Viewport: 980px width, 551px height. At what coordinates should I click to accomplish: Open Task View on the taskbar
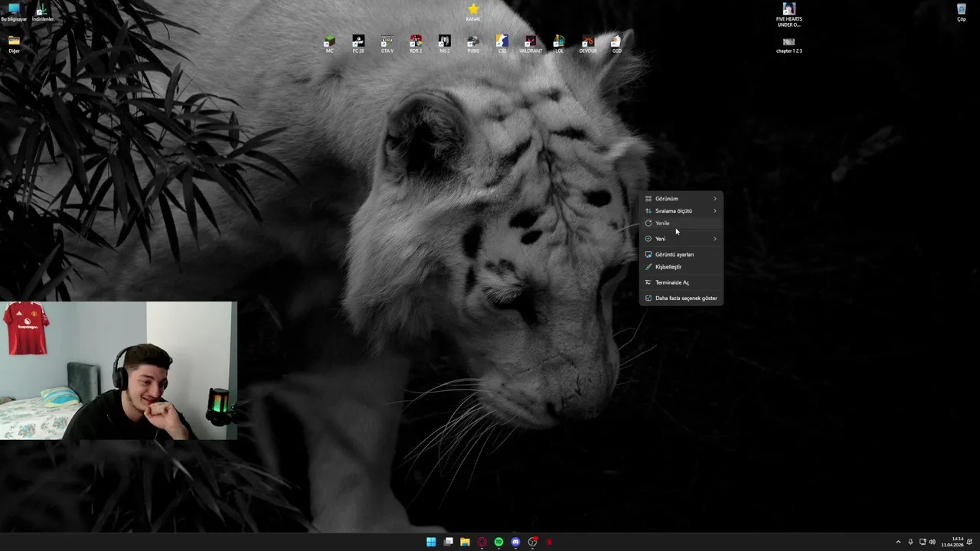(x=449, y=542)
